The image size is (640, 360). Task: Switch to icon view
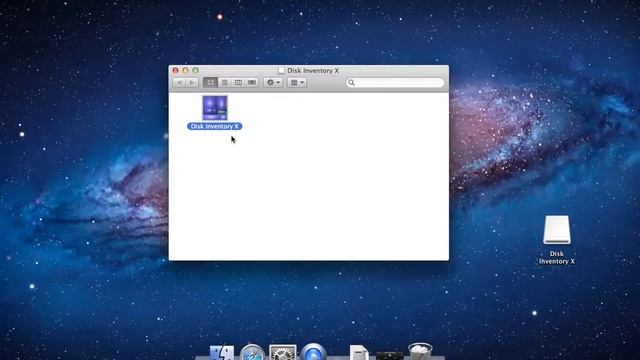coord(210,83)
